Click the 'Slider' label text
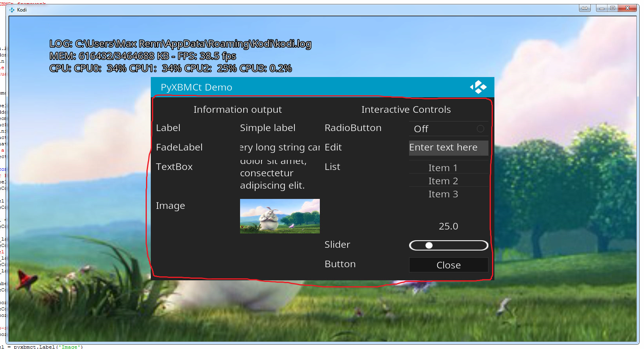 (x=337, y=245)
